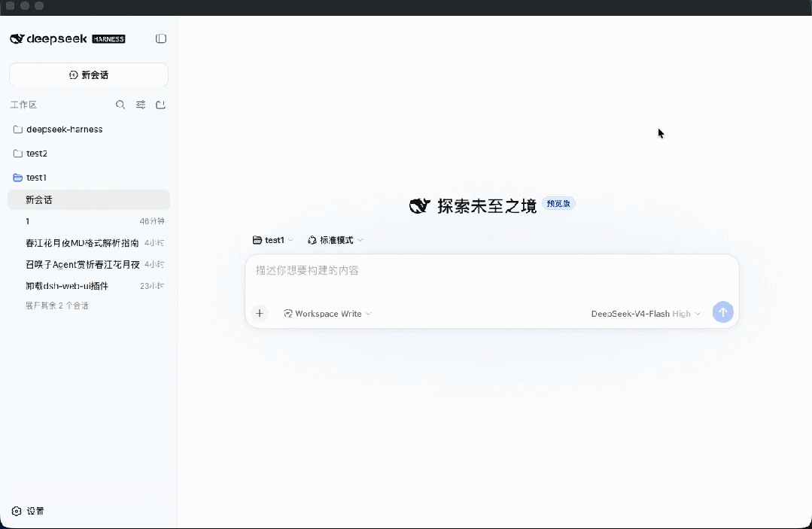The image size is (812, 529).
Task: Open the deepseek-harness workspace folder
Action: tap(89, 129)
